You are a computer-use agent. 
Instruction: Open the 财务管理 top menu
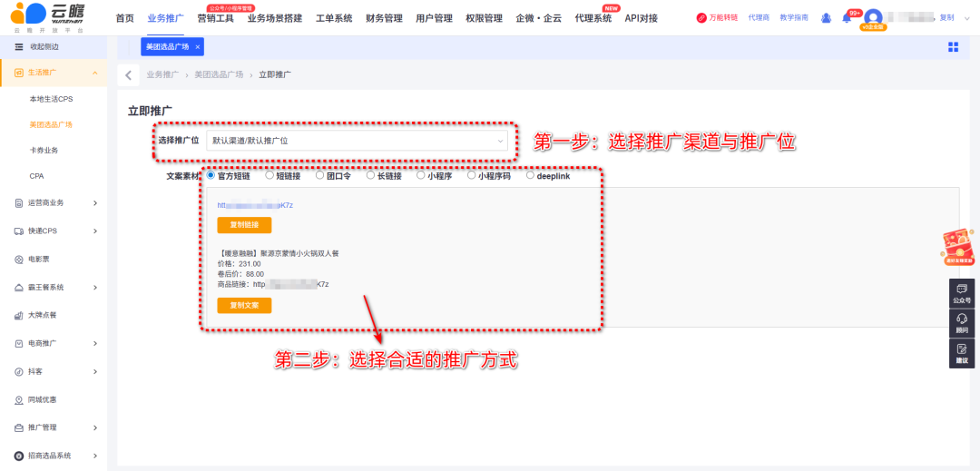point(384,18)
